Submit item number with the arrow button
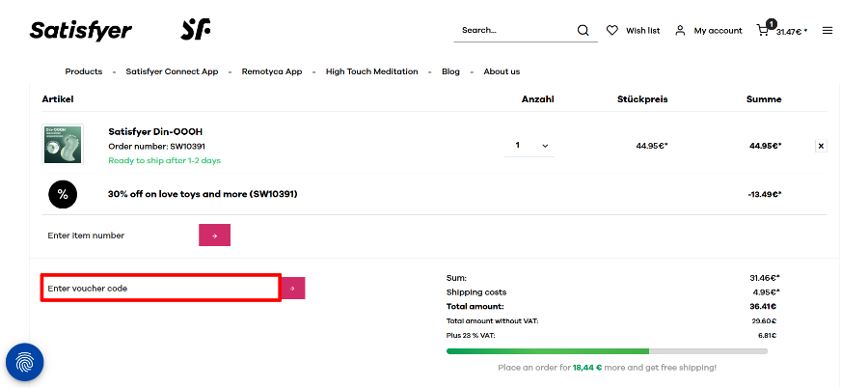868x388 pixels. (214, 236)
